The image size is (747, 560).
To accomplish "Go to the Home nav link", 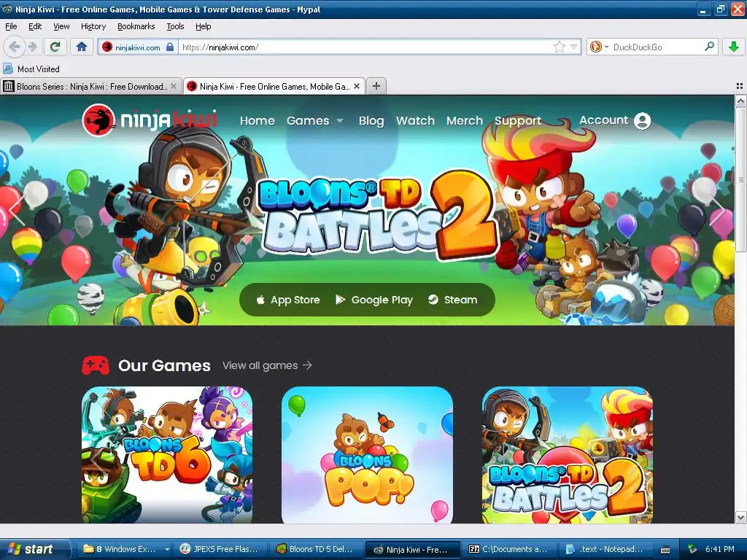I will point(258,120).
